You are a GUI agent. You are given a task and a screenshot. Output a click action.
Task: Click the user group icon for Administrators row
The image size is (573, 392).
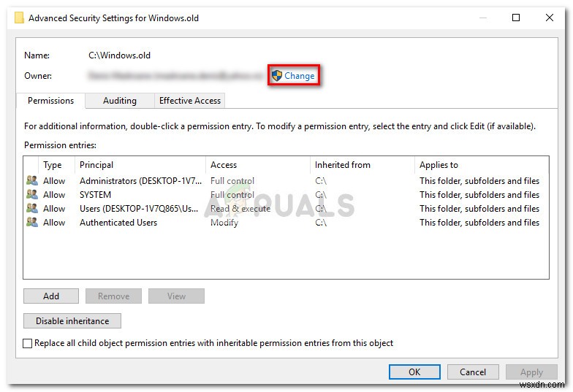(x=32, y=180)
